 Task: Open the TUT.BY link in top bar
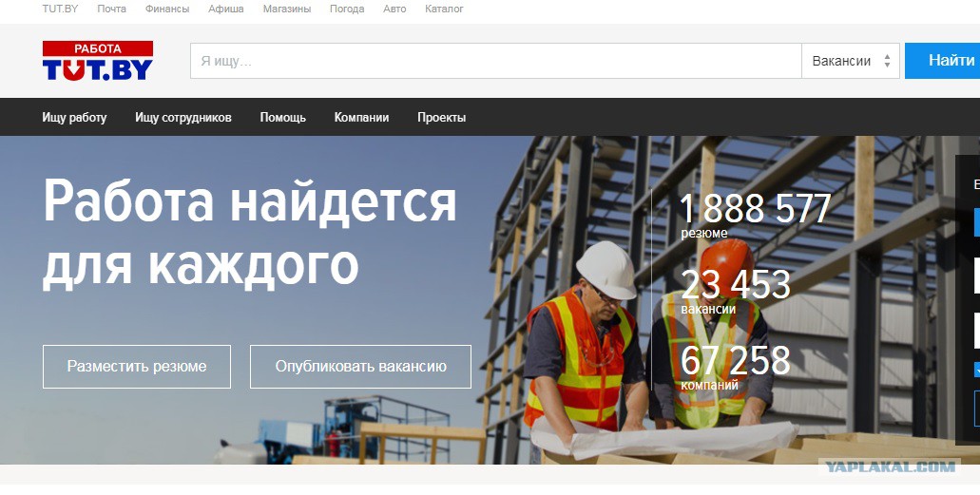click(61, 9)
